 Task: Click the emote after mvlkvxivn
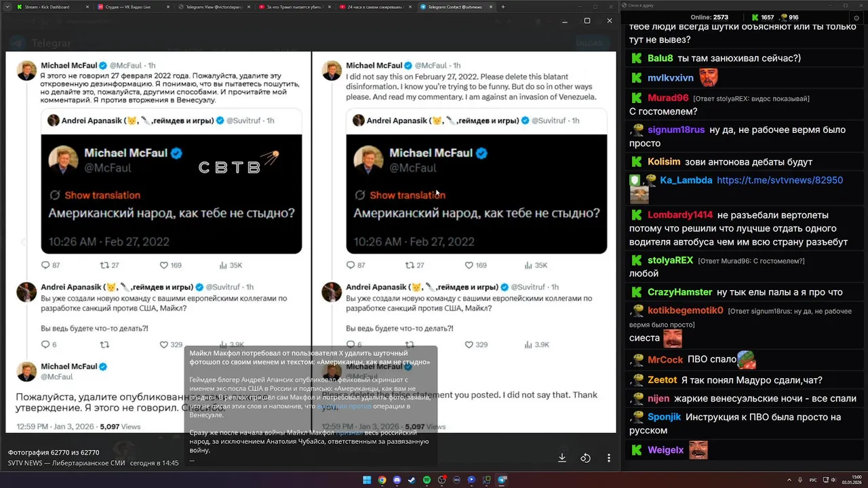pos(709,77)
